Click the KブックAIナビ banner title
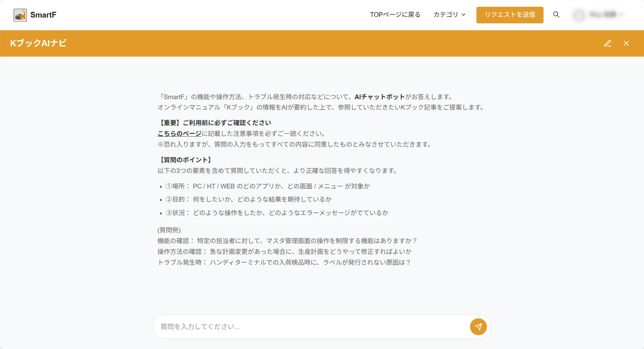This screenshot has height=349, width=644. pos(38,43)
